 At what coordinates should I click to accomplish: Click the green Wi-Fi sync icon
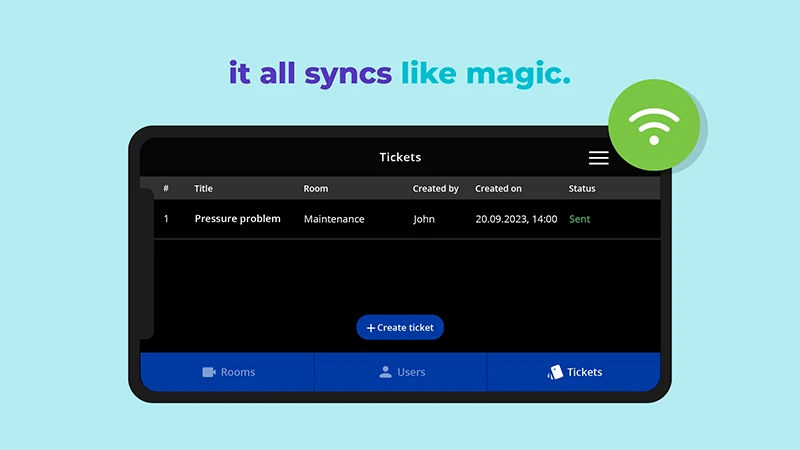(654, 125)
